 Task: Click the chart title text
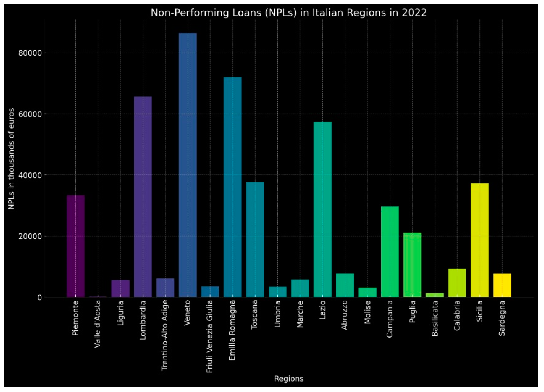(289, 13)
